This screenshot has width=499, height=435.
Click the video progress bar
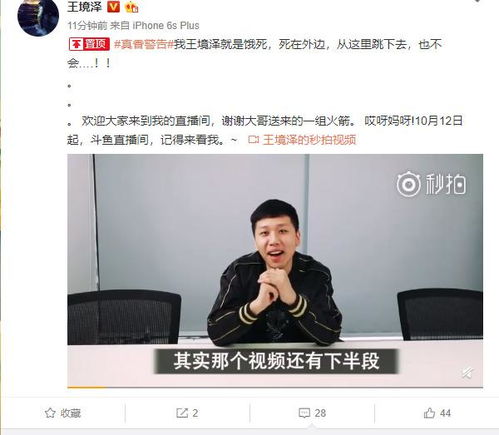(x=275, y=387)
